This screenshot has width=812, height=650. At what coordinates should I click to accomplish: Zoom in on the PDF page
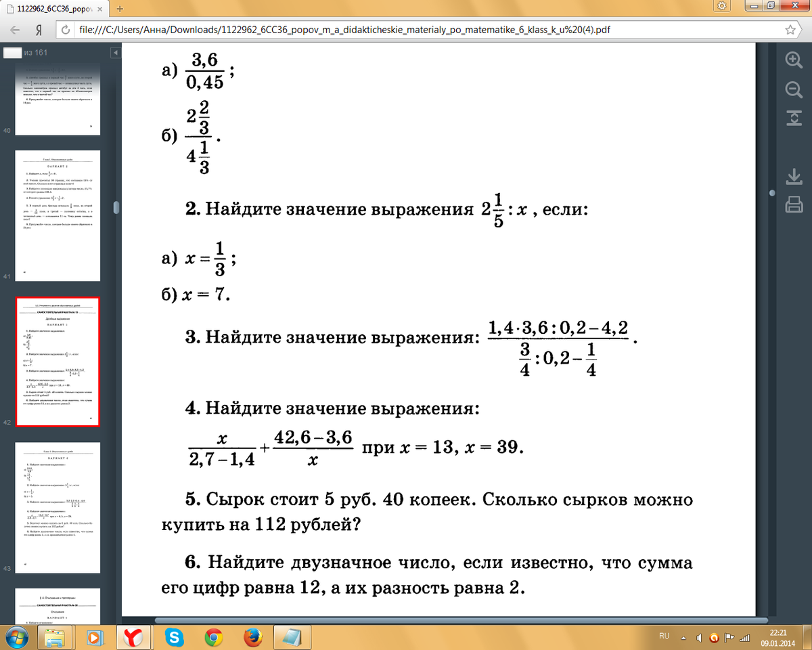[793, 59]
